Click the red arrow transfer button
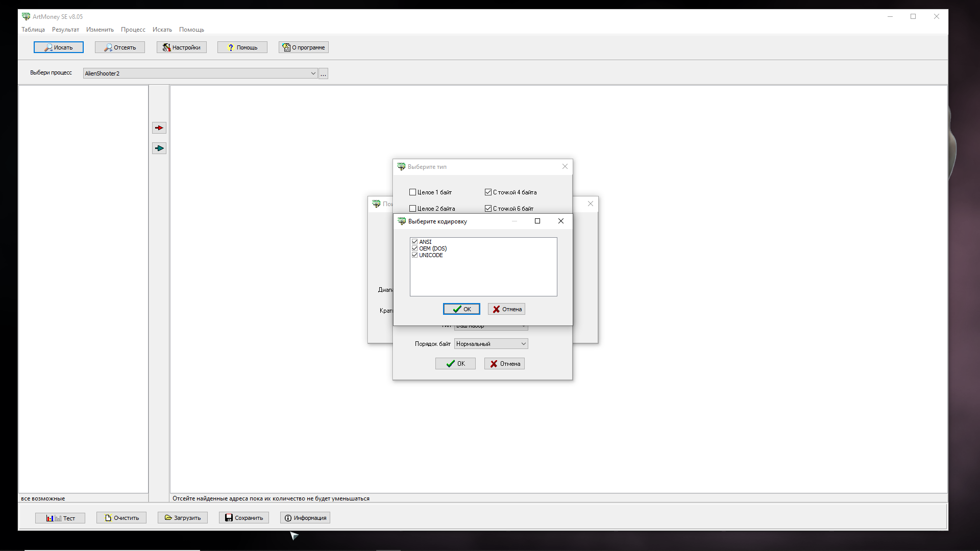Screen dimensions: 980x551 [159, 128]
